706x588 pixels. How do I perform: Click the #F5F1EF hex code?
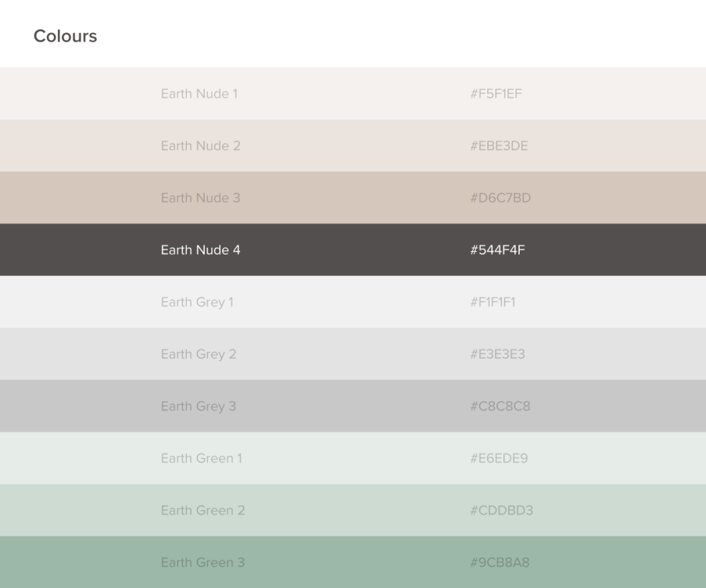[x=496, y=94]
